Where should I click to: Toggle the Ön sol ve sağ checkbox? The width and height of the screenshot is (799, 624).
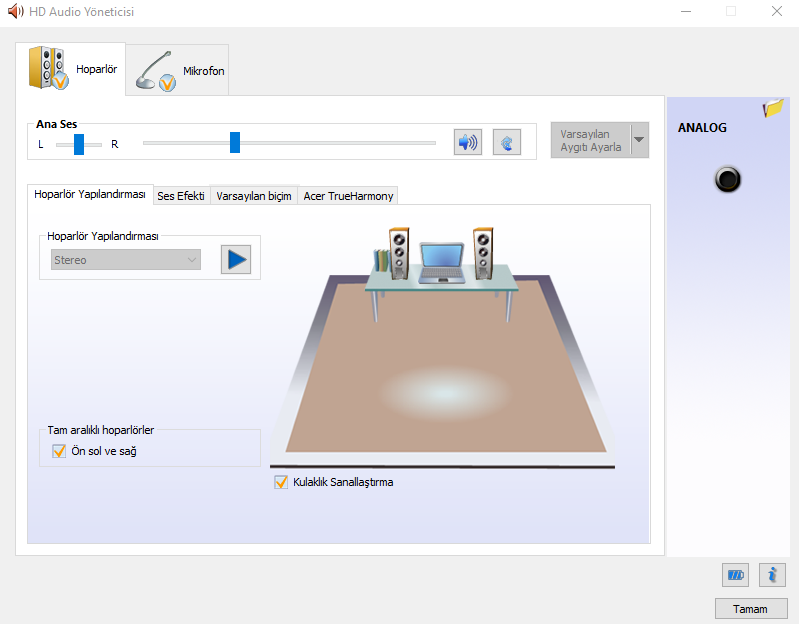coord(59,451)
